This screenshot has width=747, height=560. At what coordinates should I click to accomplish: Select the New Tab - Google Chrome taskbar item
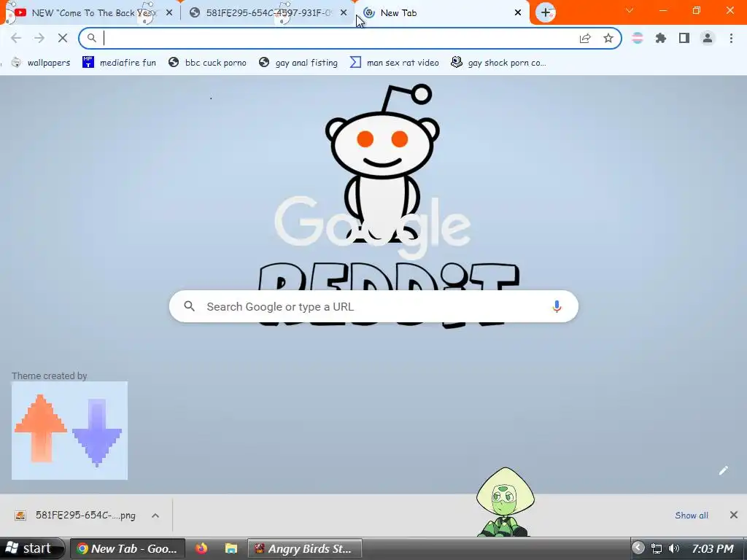(127, 548)
